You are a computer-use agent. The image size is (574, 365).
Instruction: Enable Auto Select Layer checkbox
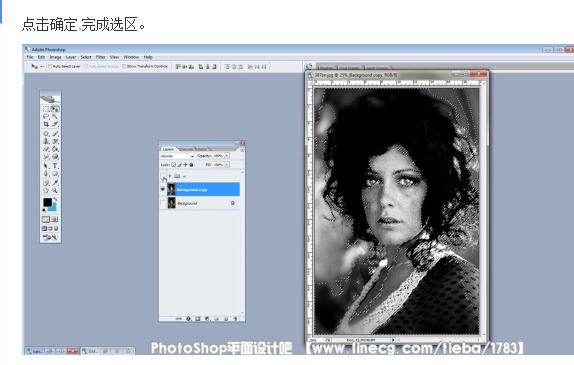point(50,66)
